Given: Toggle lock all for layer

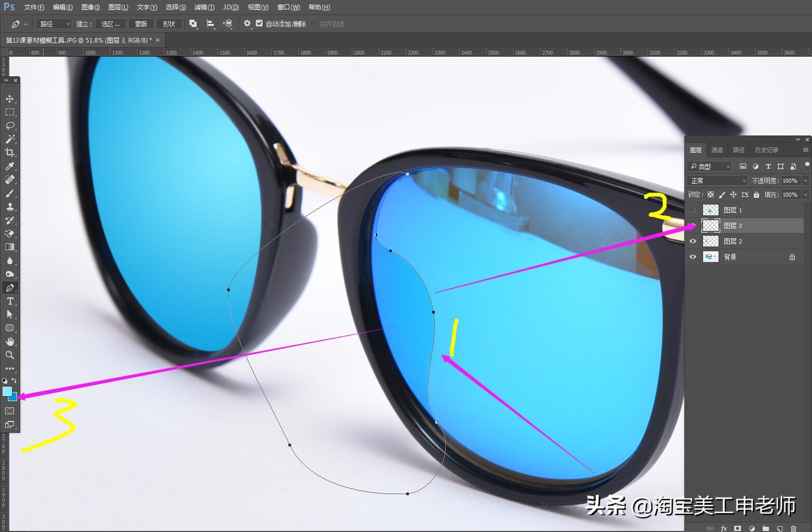Looking at the screenshot, I should 756,195.
